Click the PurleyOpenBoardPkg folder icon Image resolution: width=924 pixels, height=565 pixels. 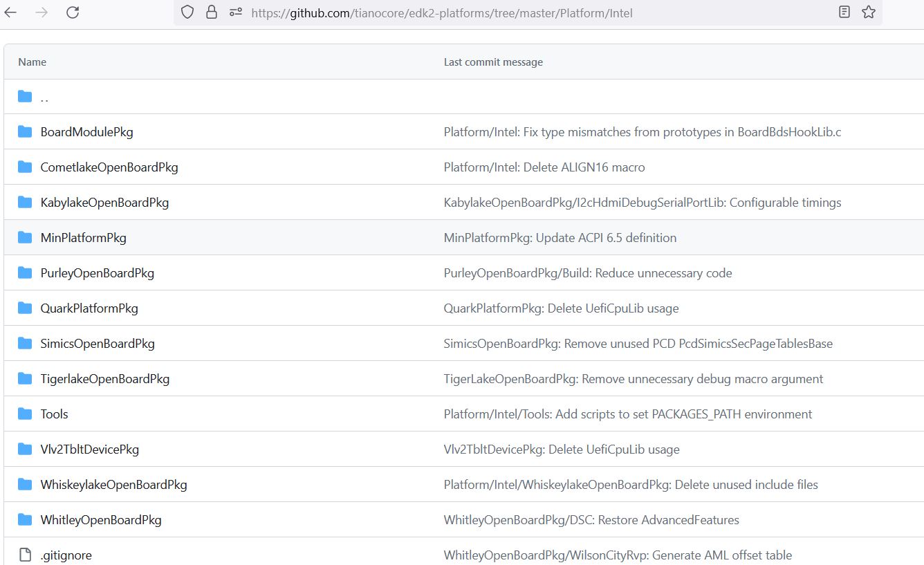[x=25, y=272]
